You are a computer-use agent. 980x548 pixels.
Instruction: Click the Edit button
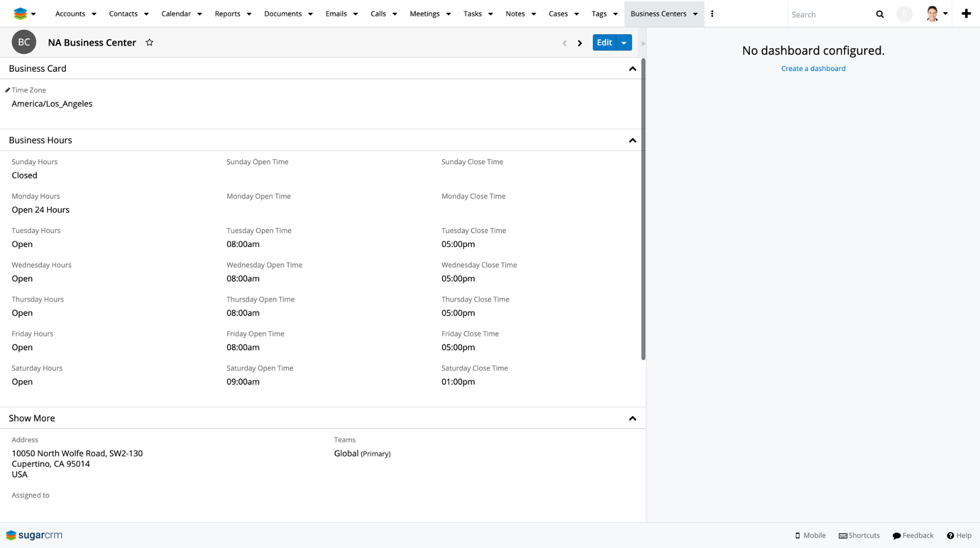604,43
